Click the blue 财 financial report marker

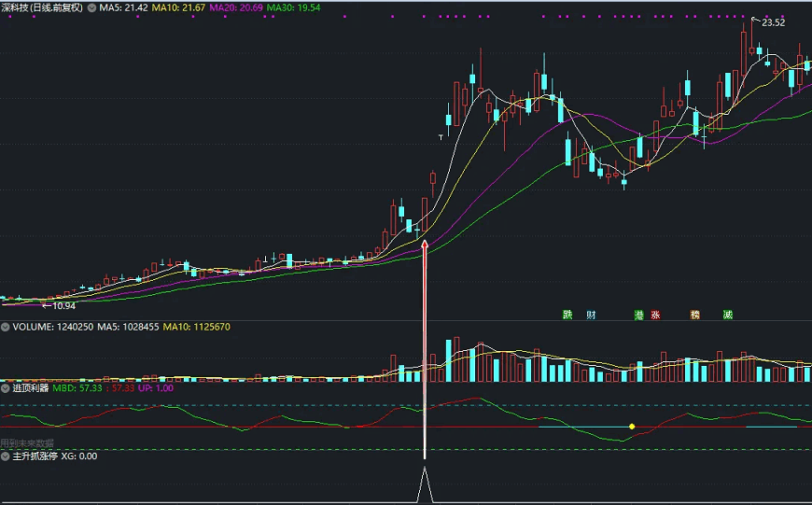coord(591,315)
